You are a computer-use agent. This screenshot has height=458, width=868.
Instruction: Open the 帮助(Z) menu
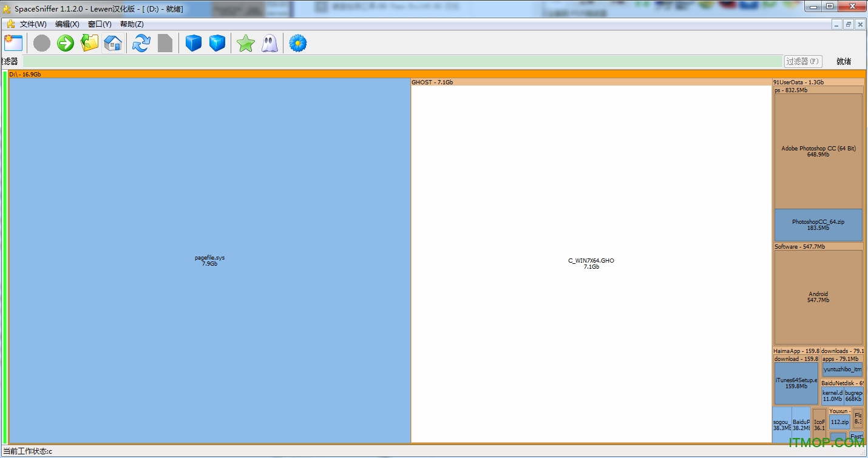coord(132,24)
